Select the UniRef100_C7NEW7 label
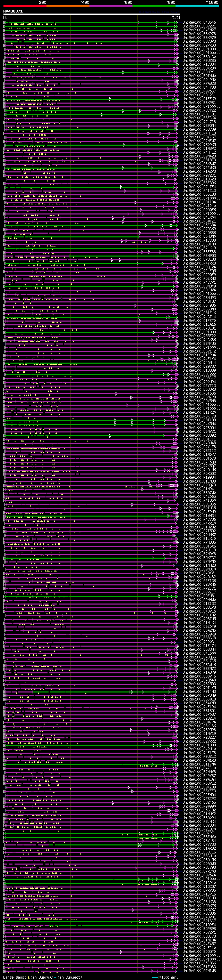222x980 pixels. point(199,141)
